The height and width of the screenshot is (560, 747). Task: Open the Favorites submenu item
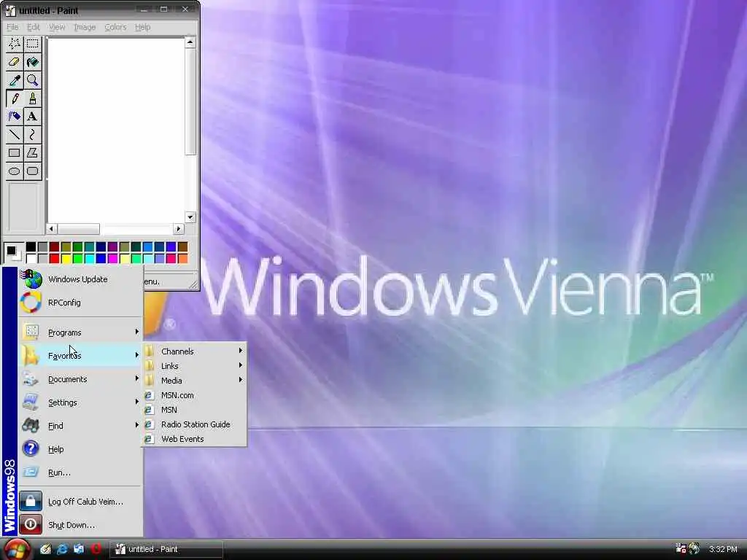click(80, 356)
